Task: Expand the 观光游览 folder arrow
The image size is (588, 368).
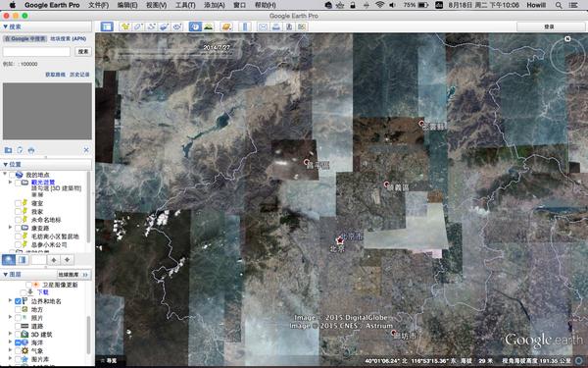Action: coord(10,183)
